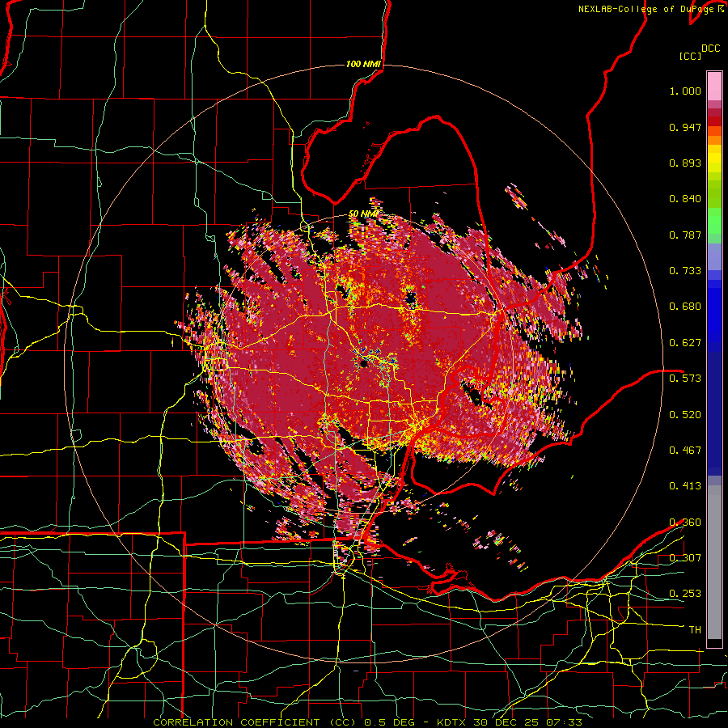Viewport: 728px width, 728px height.
Task: Click the 0.840 color scale value
Action: [685, 199]
